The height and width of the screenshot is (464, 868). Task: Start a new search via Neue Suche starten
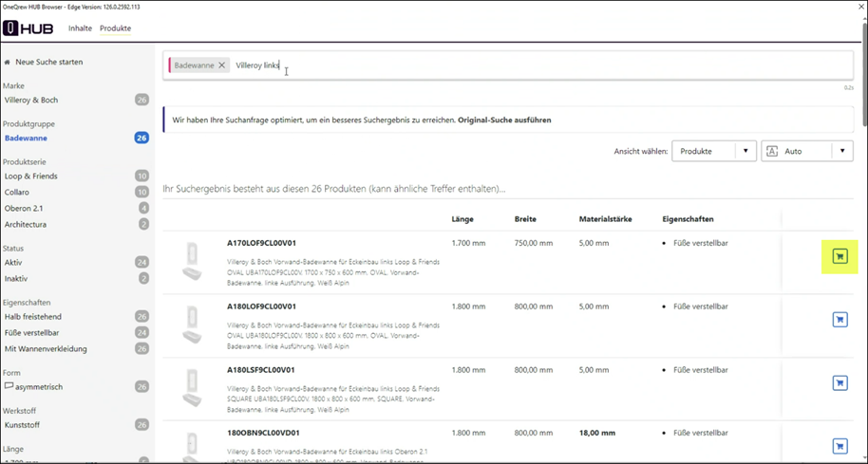(49, 62)
